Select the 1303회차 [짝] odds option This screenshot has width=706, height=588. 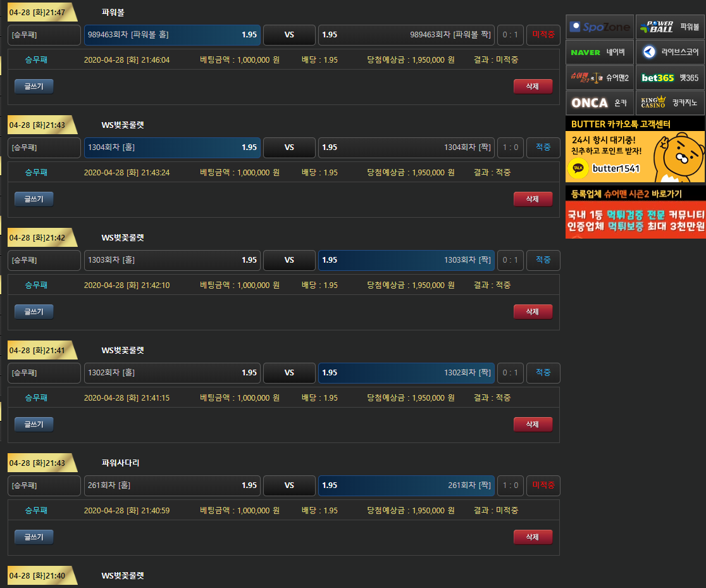point(406,260)
